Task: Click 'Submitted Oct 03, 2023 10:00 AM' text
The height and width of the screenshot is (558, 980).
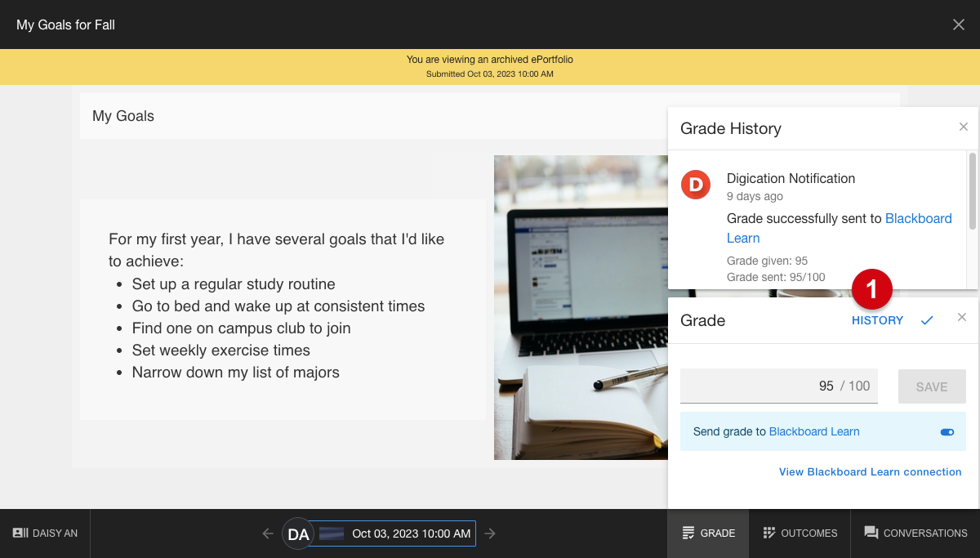Action: click(x=490, y=74)
